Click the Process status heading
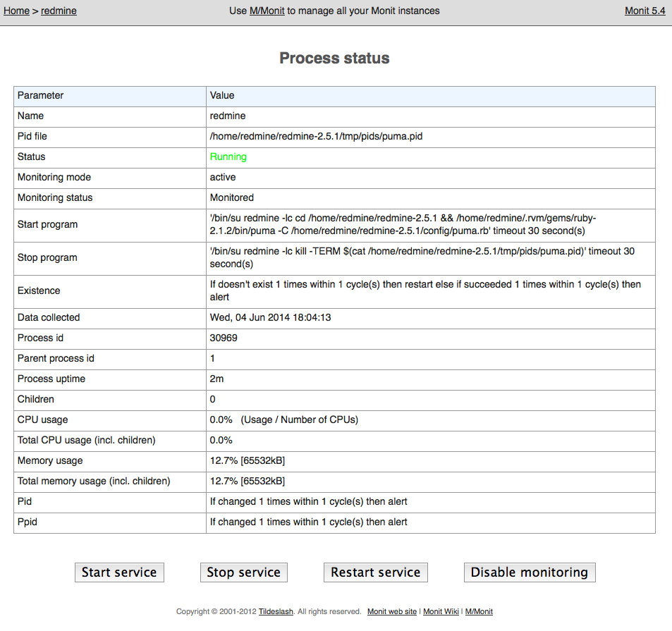Screen dimensions: 672x631 click(334, 58)
